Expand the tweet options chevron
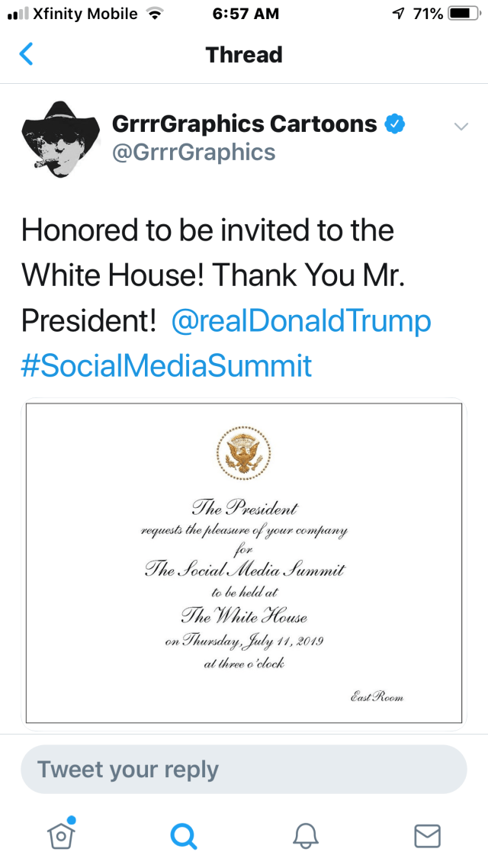Screen dimensions: 488x868 461,127
